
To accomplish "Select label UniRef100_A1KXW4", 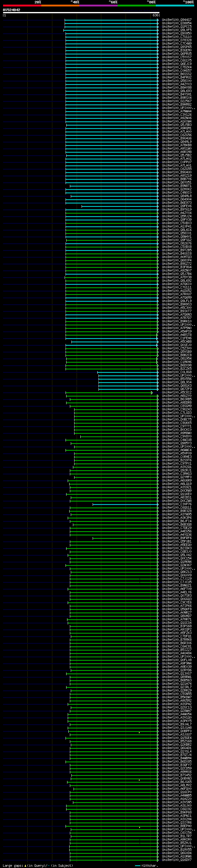I will pos(177,121).
